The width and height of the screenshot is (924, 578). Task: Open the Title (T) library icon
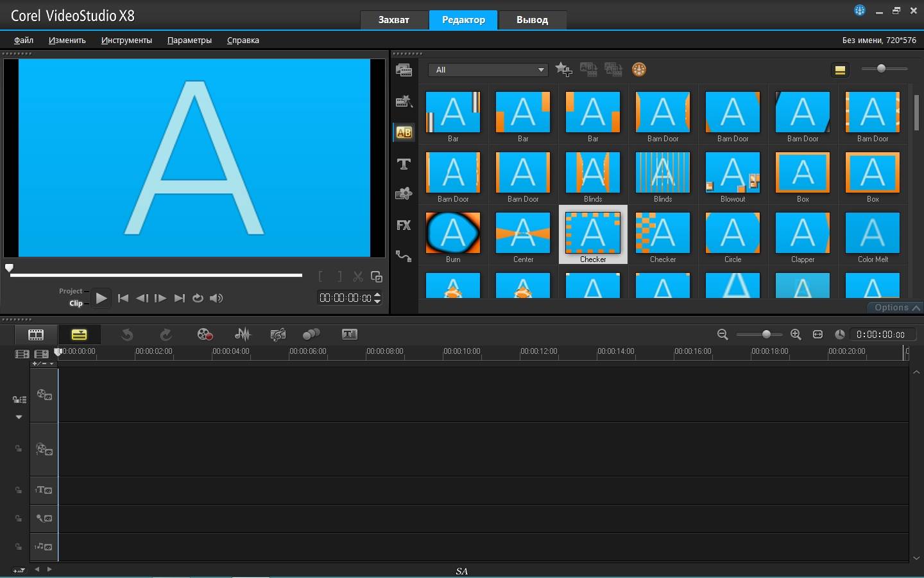(404, 164)
